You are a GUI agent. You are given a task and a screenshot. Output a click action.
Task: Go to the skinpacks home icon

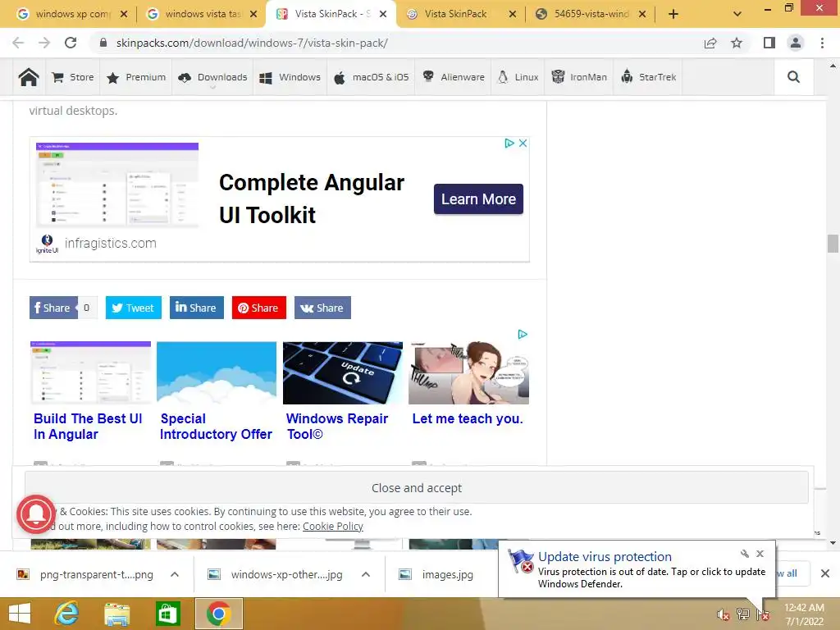click(29, 77)
